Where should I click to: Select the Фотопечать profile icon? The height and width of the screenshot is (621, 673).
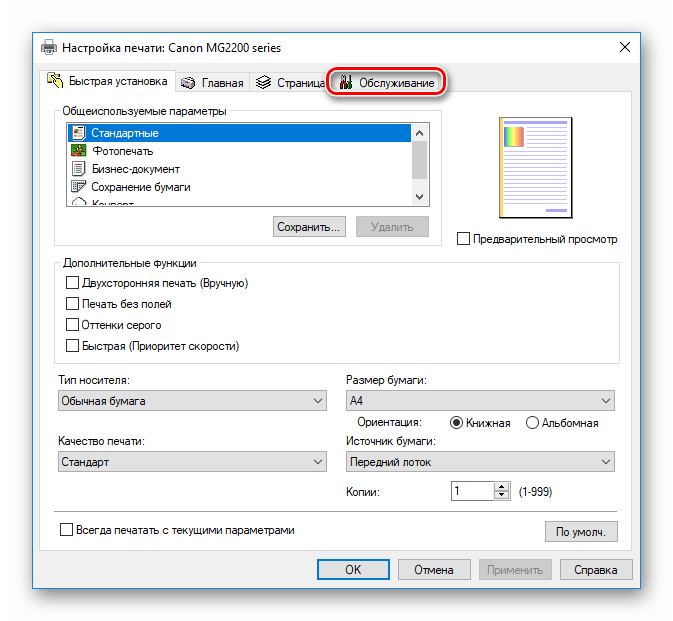79,151
